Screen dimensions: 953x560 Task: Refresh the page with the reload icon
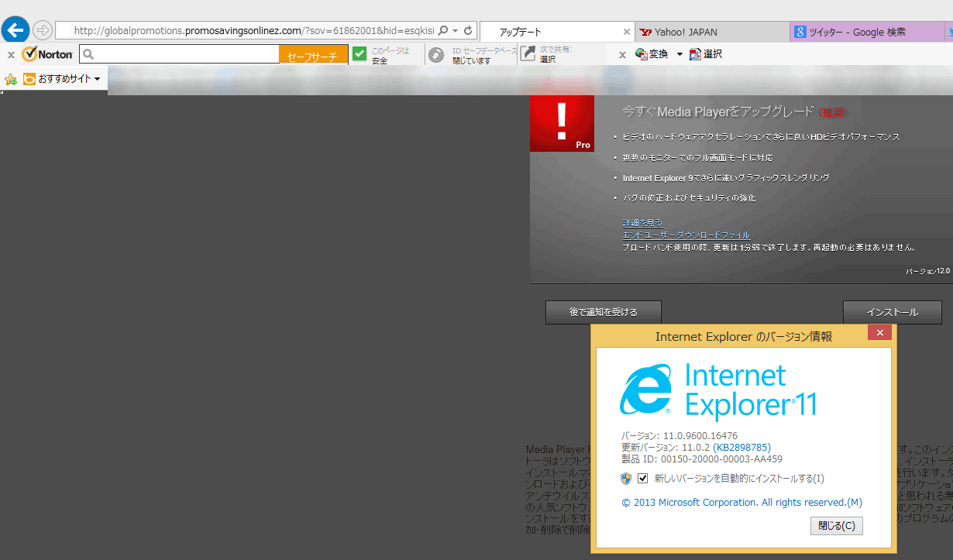468,31
